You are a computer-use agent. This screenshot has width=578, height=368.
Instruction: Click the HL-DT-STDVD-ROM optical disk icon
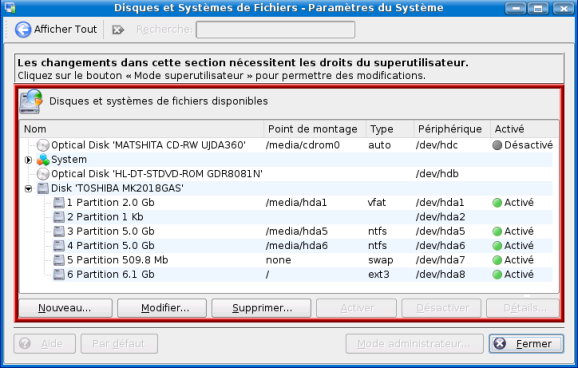point(43,174)
